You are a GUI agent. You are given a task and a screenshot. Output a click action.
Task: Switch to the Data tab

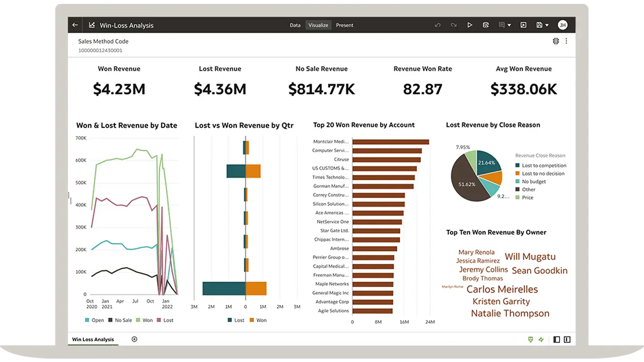pyautogui.click(x=295, y=25)
